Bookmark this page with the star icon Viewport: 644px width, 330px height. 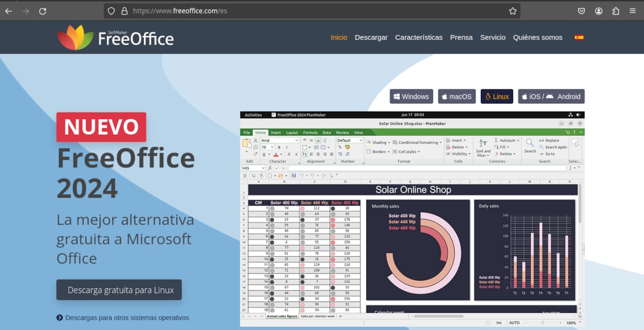(513, 11)
